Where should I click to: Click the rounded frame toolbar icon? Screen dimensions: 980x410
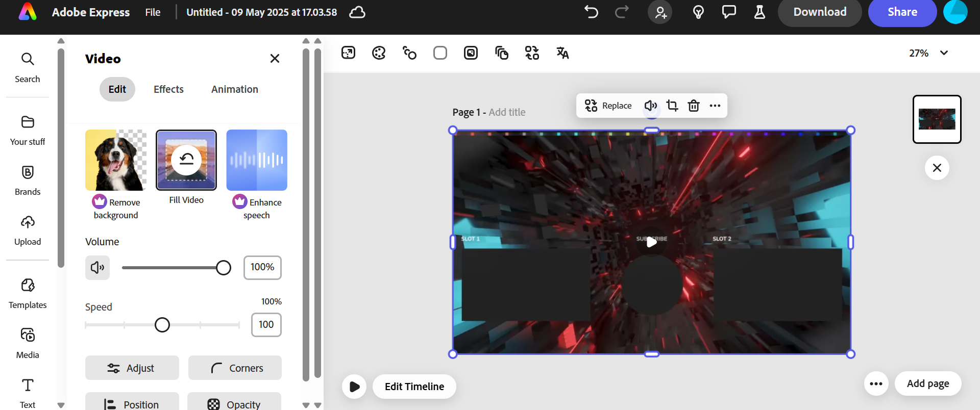click(471, 53)
